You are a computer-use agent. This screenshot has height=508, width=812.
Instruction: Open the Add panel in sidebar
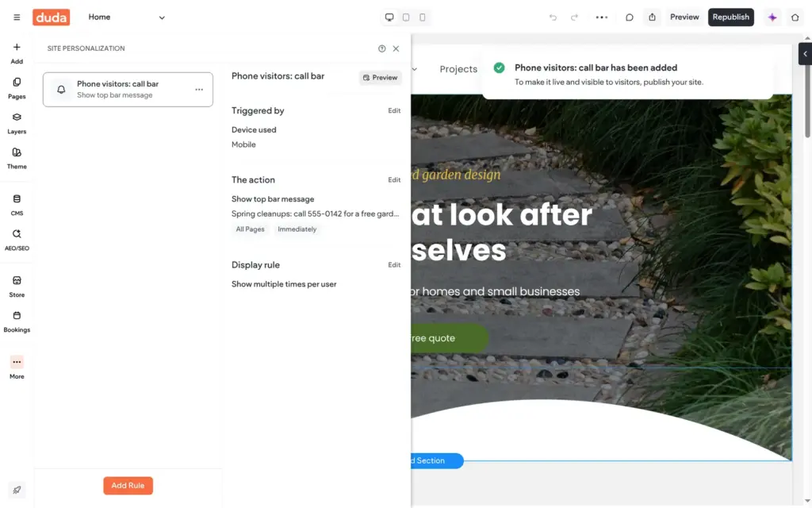pos(17,53)
